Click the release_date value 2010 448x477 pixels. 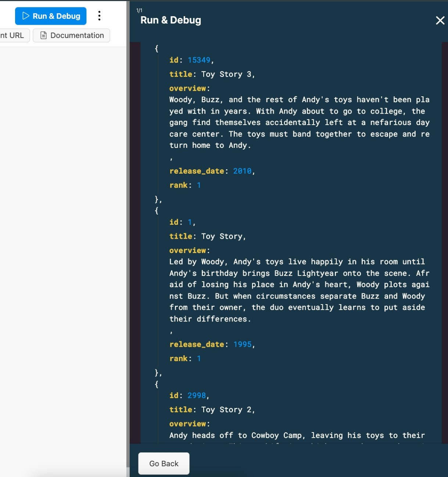coord(242,171)
